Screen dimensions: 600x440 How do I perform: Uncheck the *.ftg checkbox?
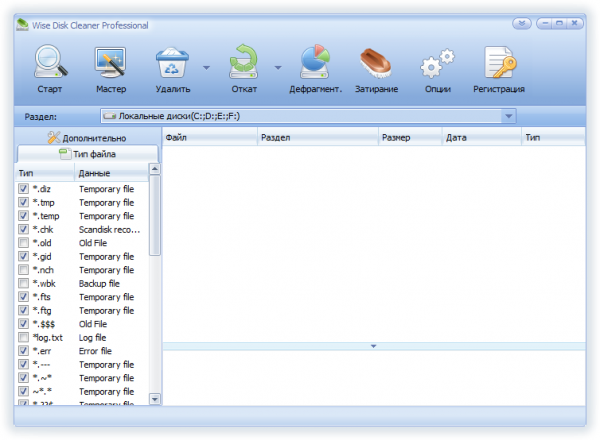[x=24, y=310]
